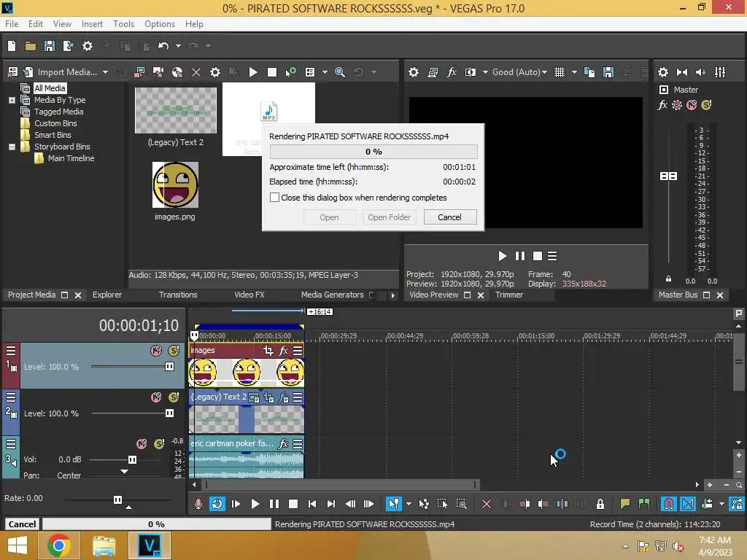The height and width of the screenshot is (560, 747).
Task: Stop media preview in Project Media toolbar
Action: click(x=272, y=72)
